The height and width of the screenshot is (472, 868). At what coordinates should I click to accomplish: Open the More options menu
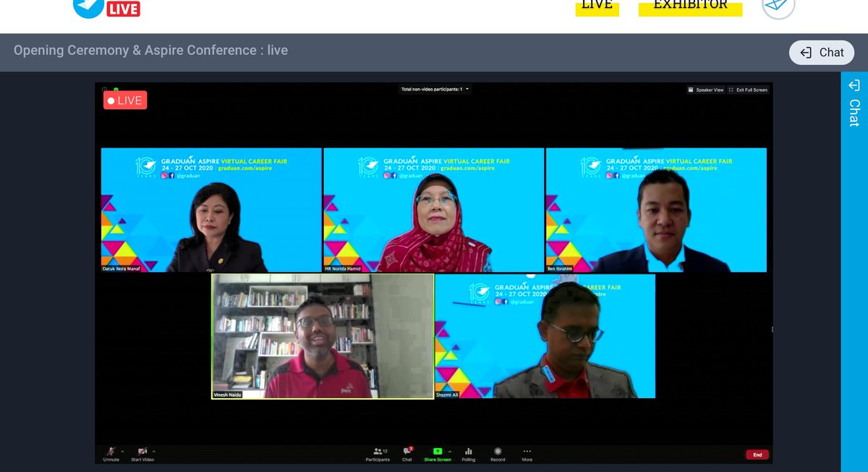pyautogui.click(x=527, y=454)
